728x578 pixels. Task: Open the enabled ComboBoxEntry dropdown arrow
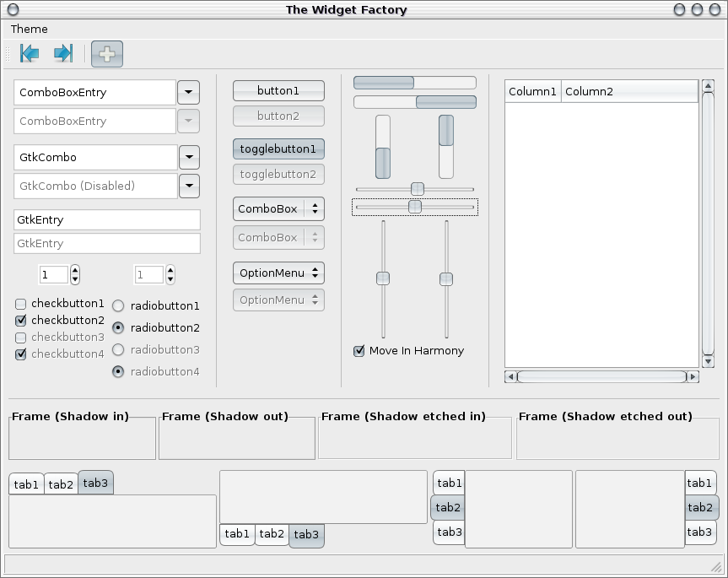tap(188, 92)
